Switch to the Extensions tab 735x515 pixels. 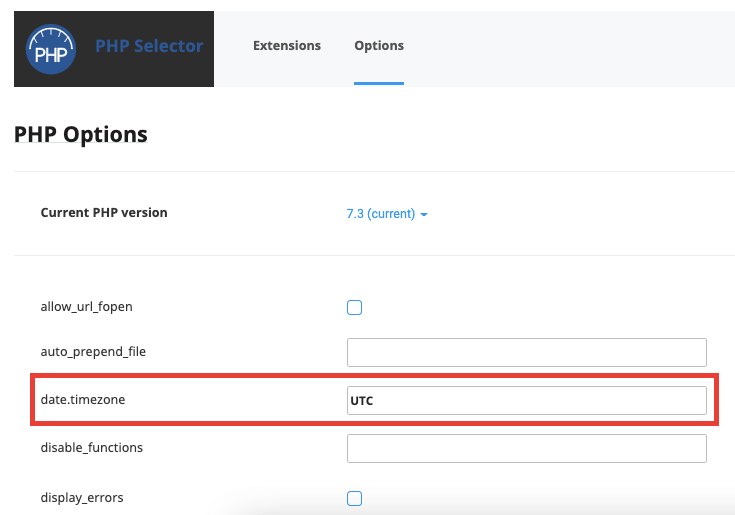(287, 46)
